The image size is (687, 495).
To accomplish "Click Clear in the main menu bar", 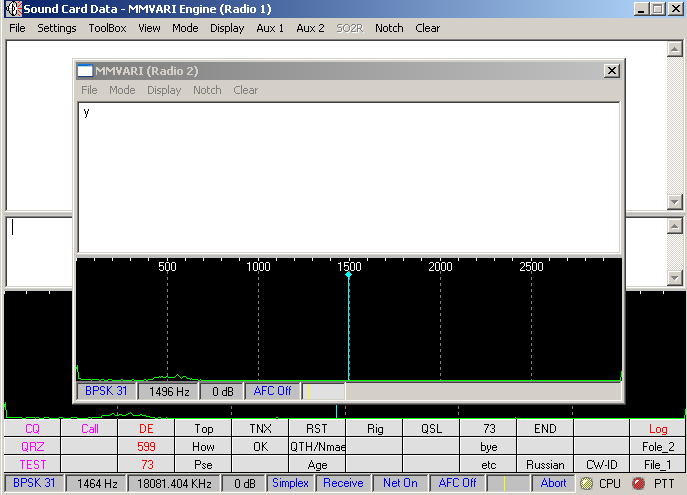I will (x=427, y=28).
